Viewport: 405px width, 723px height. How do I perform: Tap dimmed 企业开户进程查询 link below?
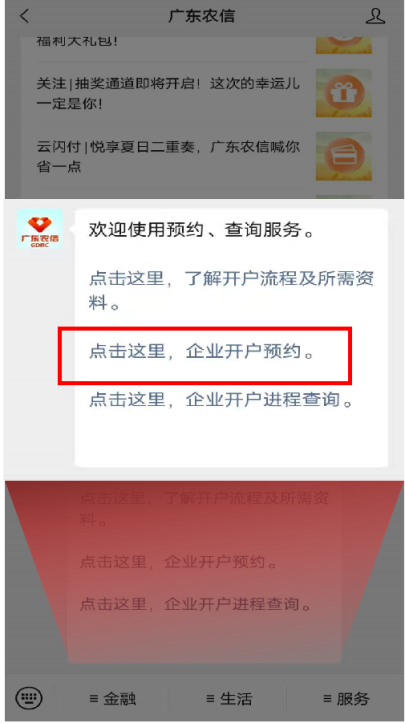(196, 604)
